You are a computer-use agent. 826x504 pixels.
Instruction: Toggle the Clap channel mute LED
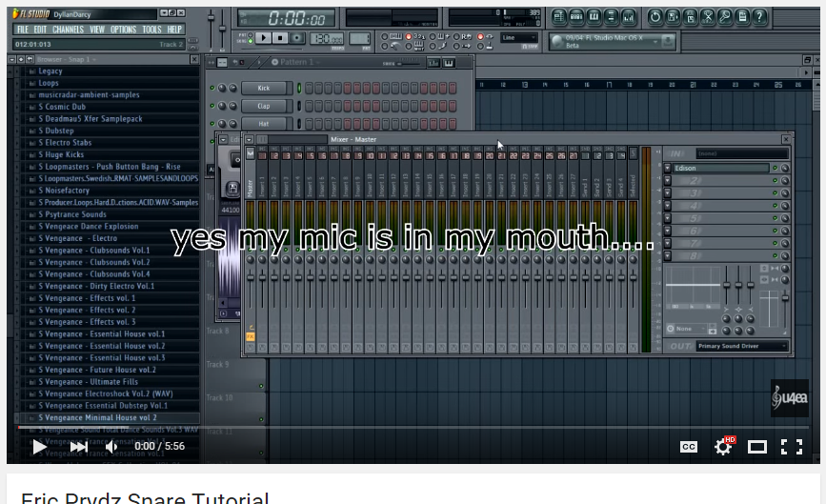[x=212, y=106]
